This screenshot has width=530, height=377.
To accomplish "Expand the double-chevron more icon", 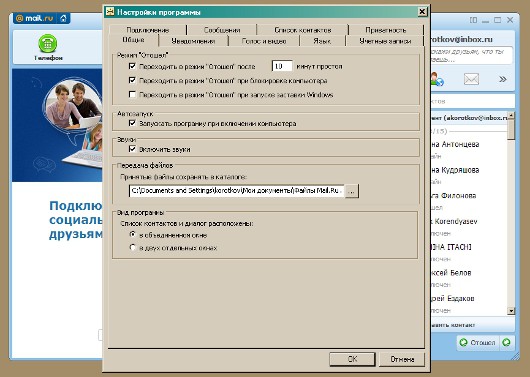I will (503, 79).
